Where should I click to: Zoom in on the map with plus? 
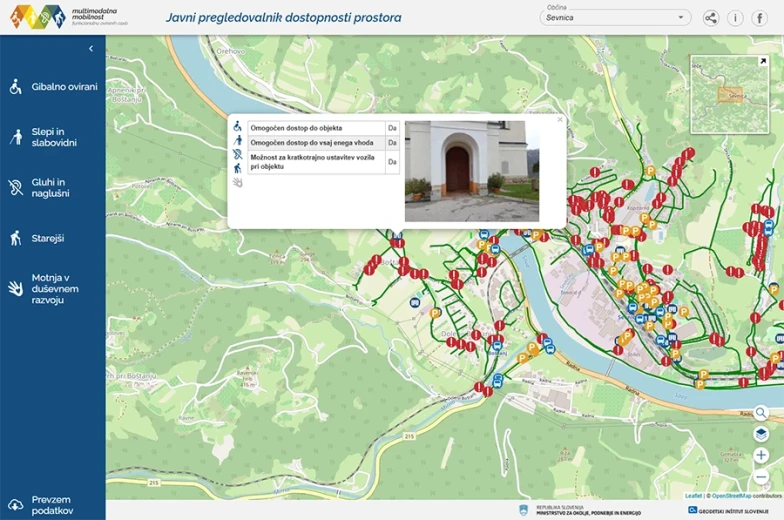click(x=761, y=455)
